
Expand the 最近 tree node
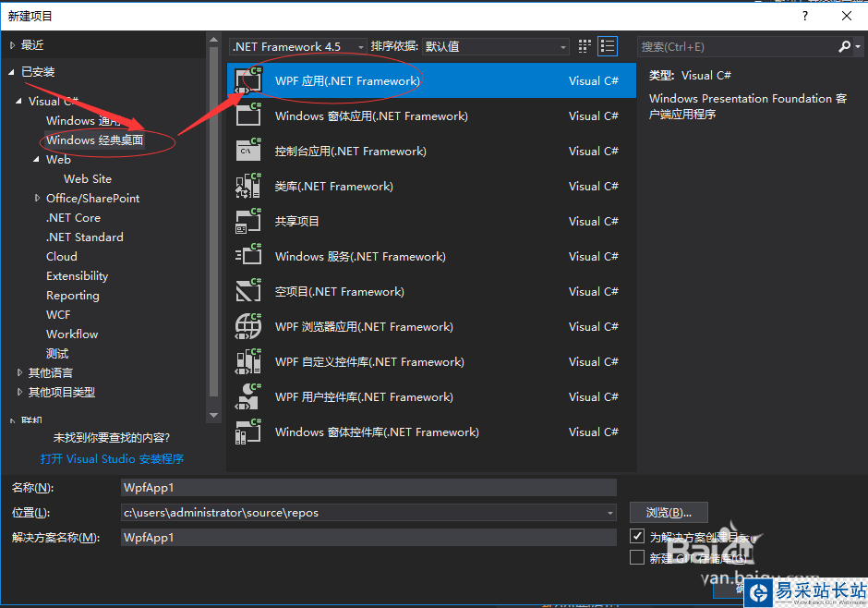click(12, 45)
